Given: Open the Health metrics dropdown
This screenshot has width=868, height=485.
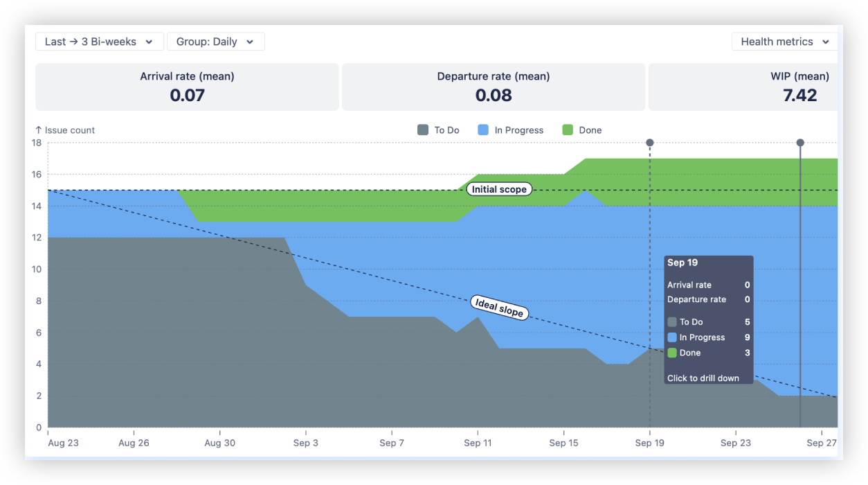Looking at the screenshot, I should pos(784,42).
